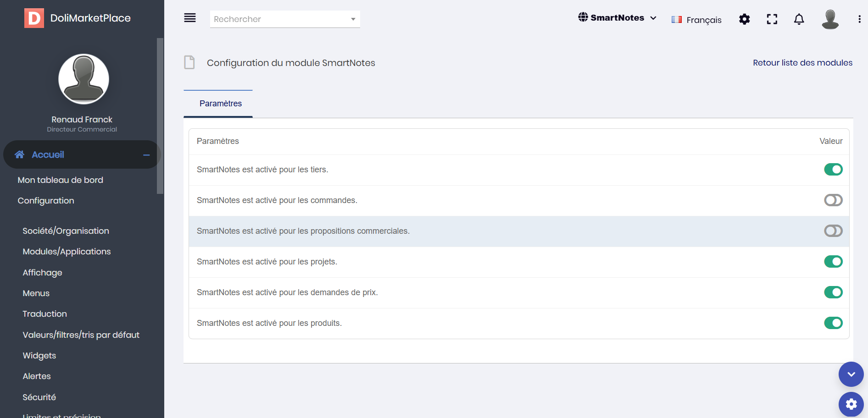Click the Retour liste des modules link
This screenshot has height=418, width=868.
point(802,63)
